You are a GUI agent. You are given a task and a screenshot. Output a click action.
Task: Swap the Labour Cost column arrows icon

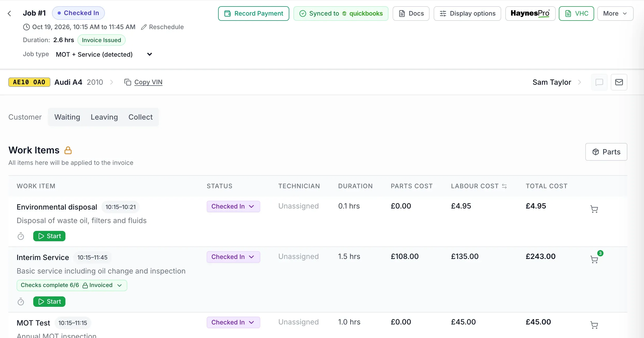pyautogui.click(x=504, y=186)
